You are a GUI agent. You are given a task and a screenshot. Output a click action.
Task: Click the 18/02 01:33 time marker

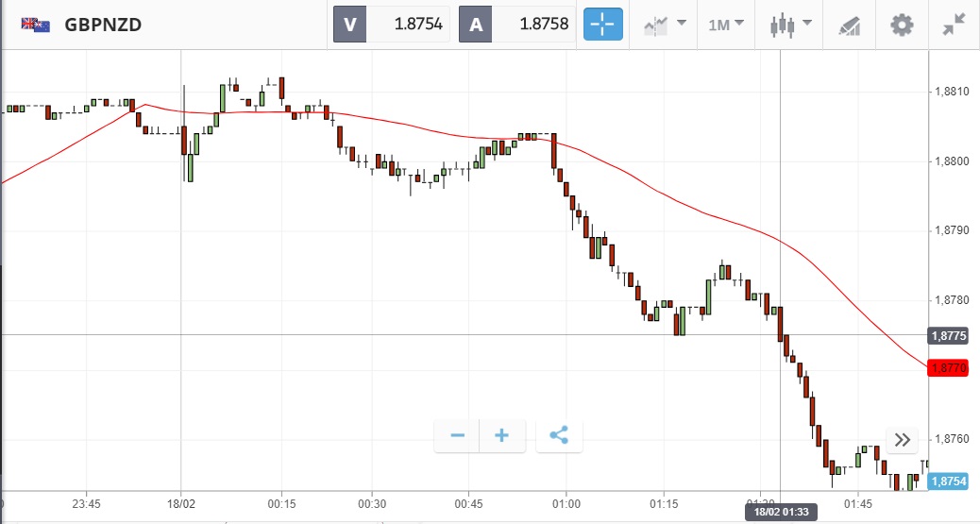(x=781, y=512)
